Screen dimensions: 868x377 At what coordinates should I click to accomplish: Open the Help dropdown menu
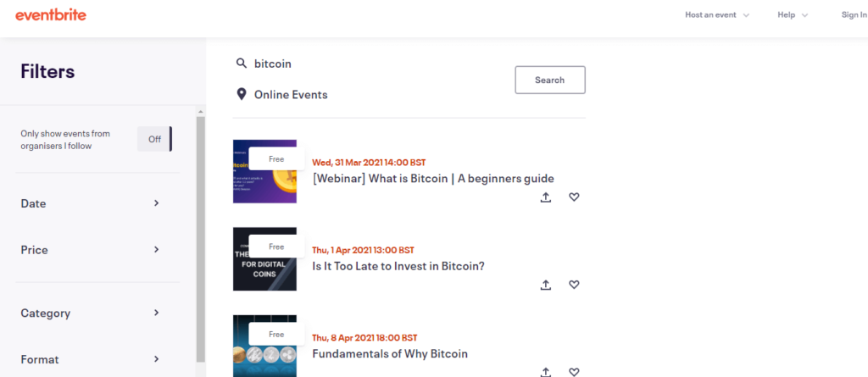(x=793, y=15)
